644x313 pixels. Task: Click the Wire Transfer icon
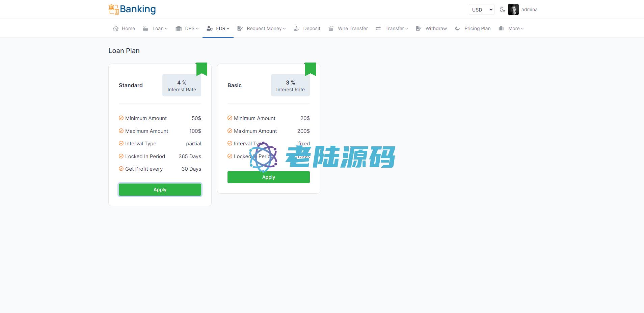(x=331, y=28)
